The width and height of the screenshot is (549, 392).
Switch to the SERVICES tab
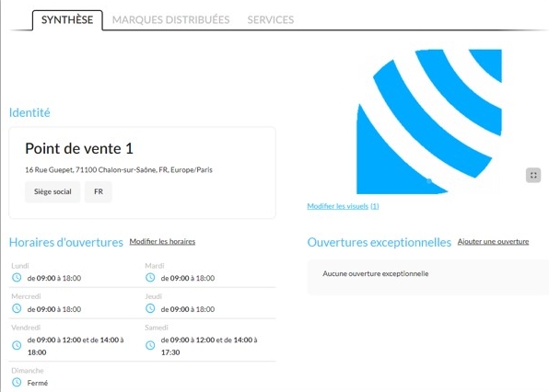click(x=271, y=20)
